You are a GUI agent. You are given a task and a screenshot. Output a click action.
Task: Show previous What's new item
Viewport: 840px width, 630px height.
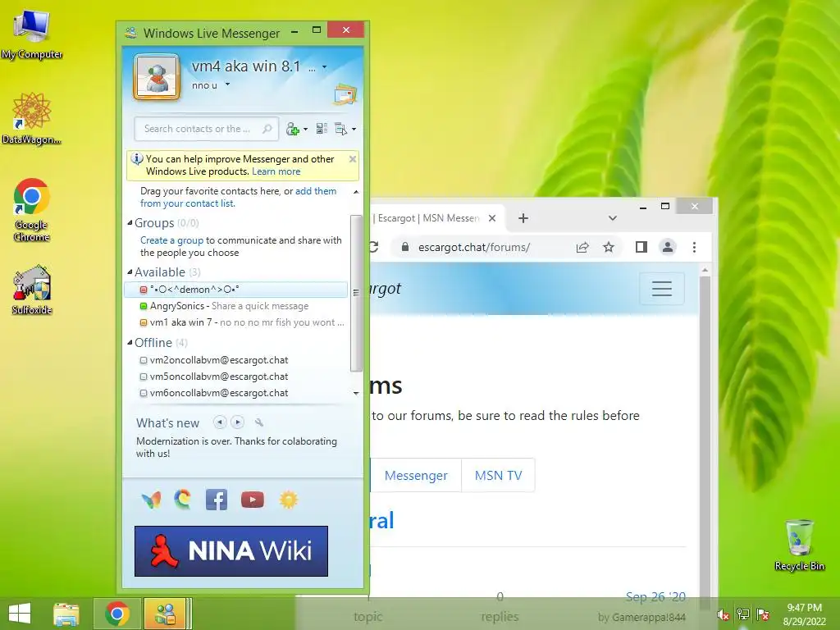tap(220, 422)
